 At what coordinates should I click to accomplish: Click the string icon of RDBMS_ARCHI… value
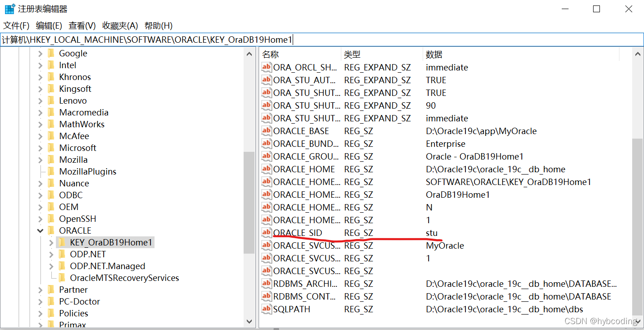pos(266,284)
